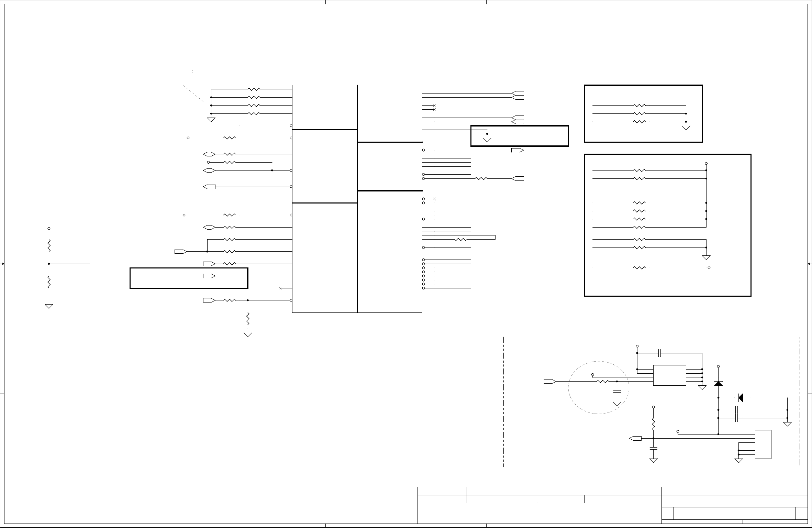The image size is (812, 528).
Task: Click the tall narrow connector block bottom right
Action: click(x=763, y=444)
